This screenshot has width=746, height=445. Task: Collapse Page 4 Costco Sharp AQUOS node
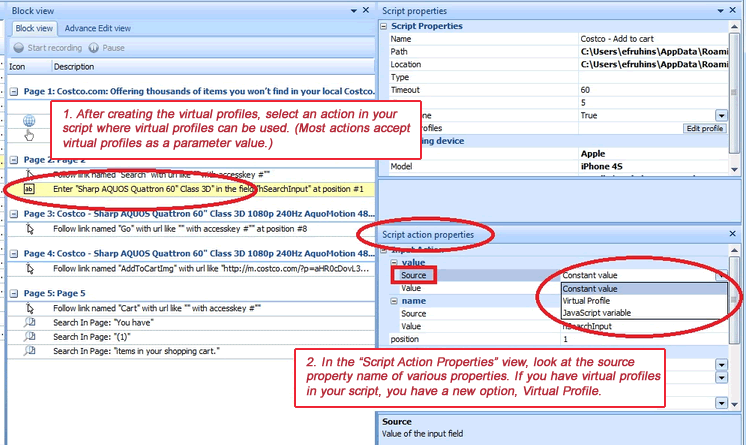pos(14,254)
